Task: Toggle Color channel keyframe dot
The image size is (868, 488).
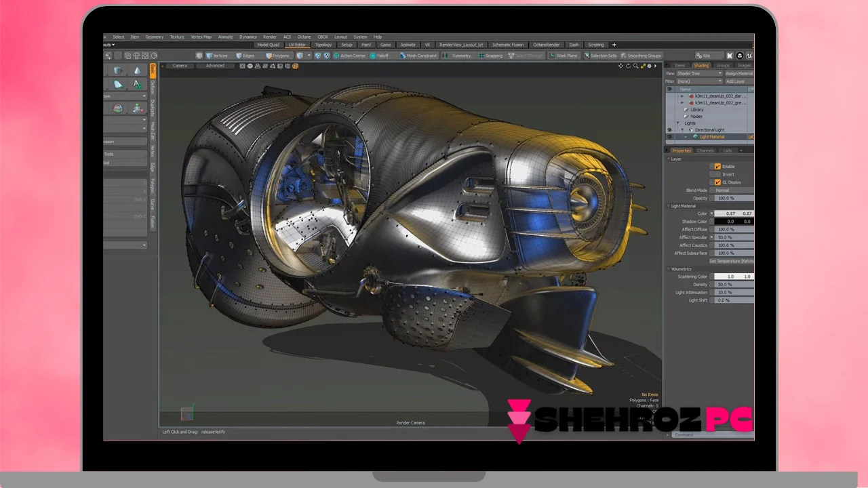Action: 711,213
